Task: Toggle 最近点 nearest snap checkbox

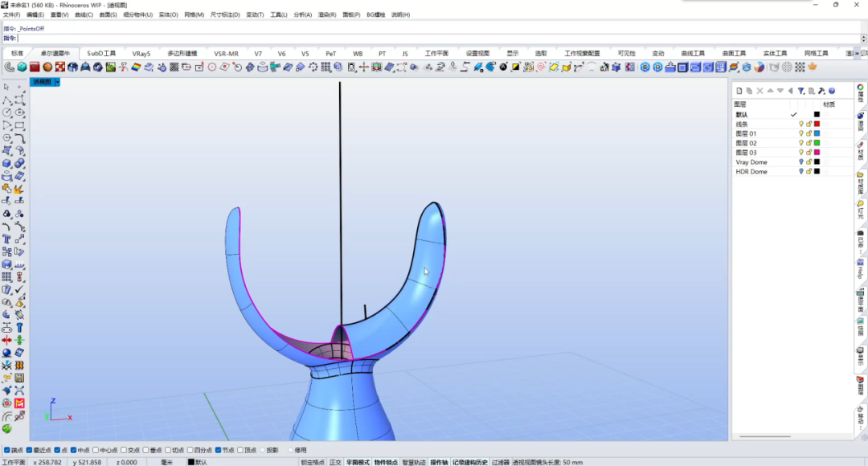Action: pyautogui.click(x=30, y=450)
